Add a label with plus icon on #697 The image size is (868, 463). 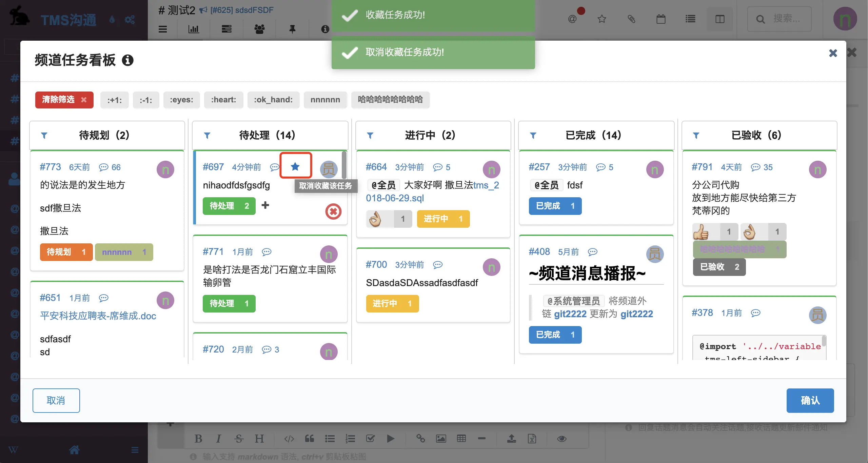[265, 205]
